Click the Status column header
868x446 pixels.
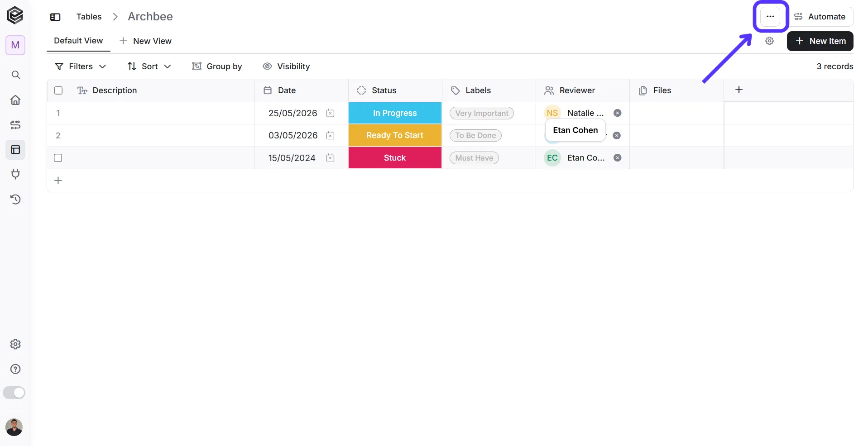pos(395,90)
